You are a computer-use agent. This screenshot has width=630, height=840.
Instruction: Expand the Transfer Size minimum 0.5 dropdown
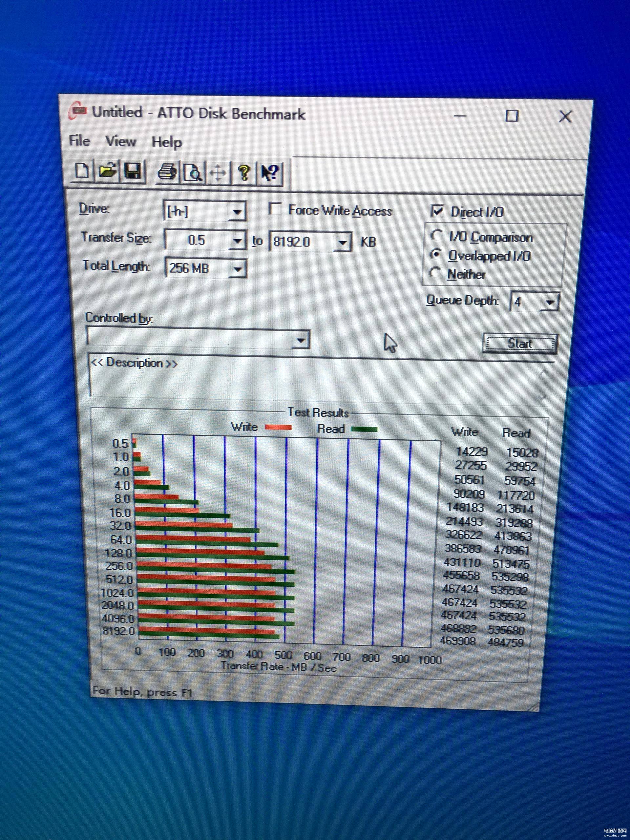[238, 241]
